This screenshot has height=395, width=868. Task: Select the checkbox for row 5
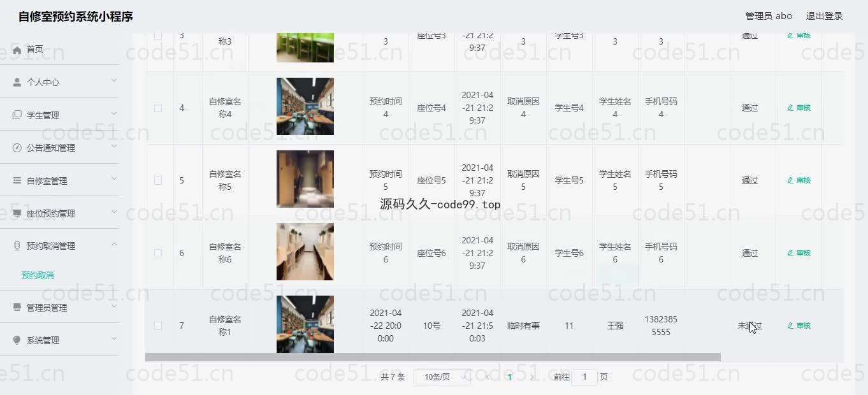[158, 180]
